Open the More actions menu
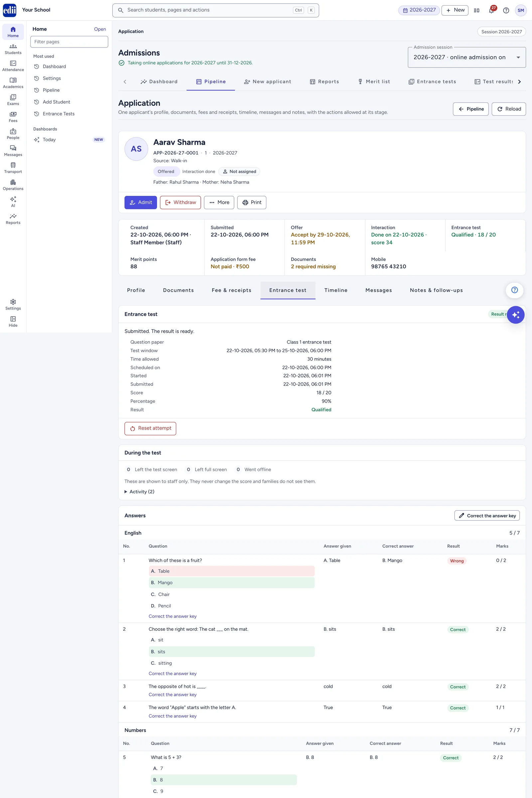Viewport: 532px width, 798px height. coord(219,202)
